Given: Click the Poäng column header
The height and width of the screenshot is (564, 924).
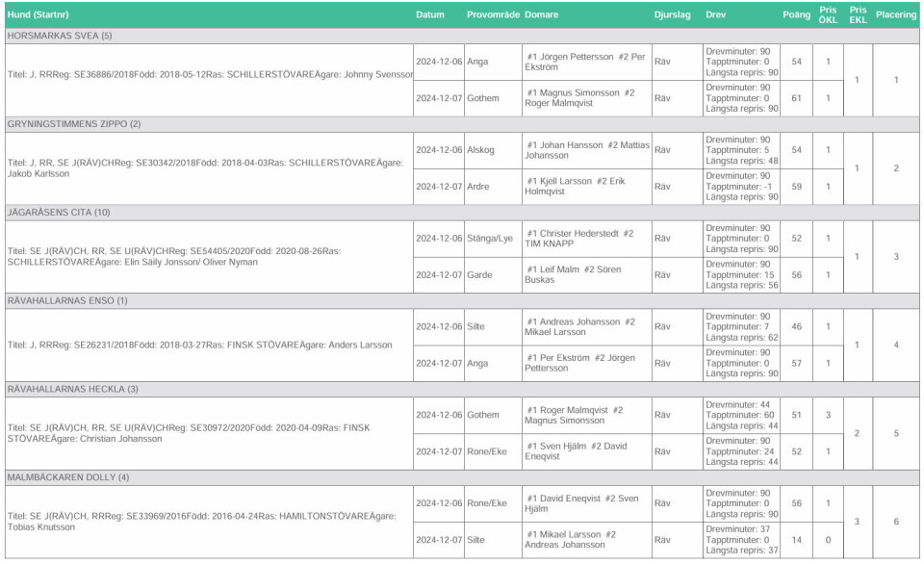Looking at the screenshot, I should click(x=796, y=15).
